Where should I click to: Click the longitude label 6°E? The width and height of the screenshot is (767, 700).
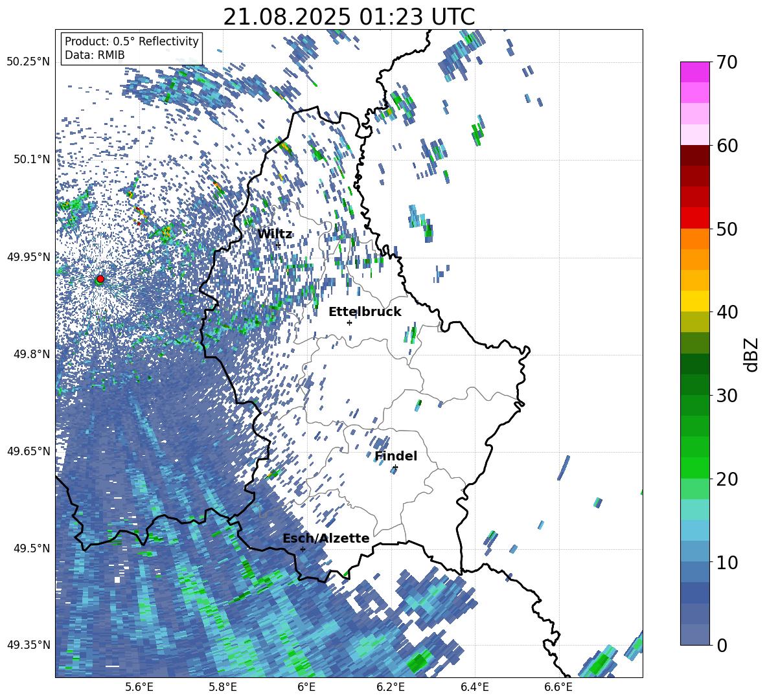click(306, 687)
